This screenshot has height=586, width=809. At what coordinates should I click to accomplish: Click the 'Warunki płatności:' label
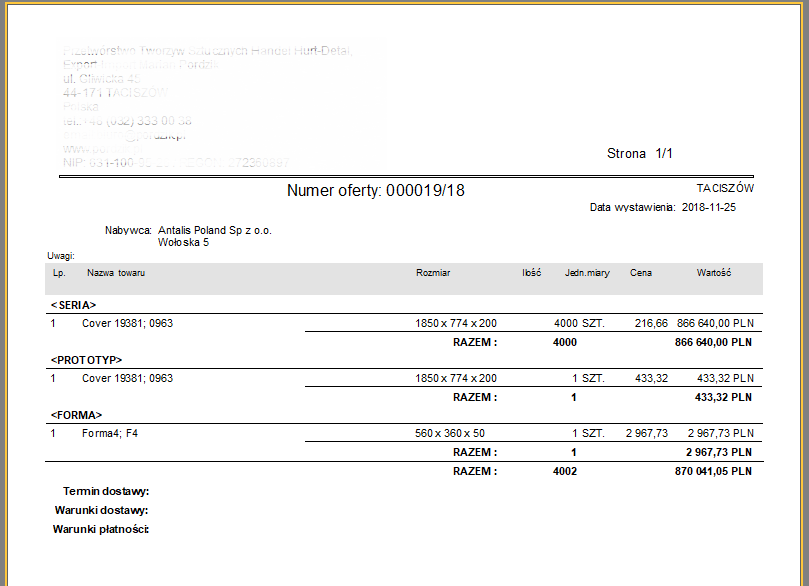[101, 529]
